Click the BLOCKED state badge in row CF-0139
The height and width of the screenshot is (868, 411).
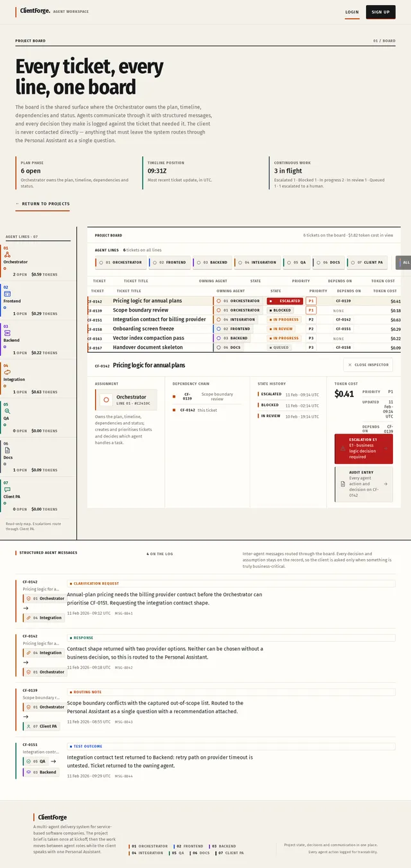click(281, 310)
